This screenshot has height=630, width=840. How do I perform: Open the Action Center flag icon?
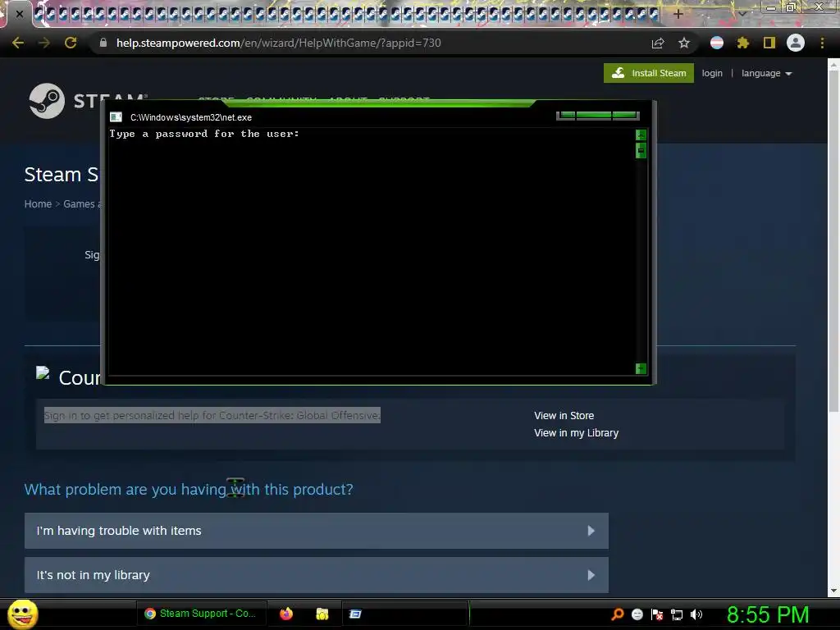[657, 614]
